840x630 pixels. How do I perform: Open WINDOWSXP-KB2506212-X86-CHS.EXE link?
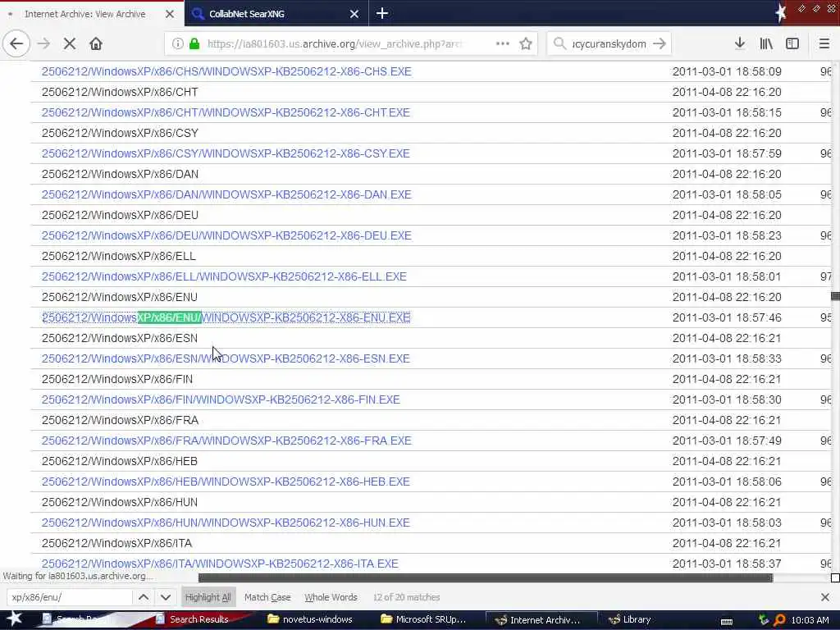tap(226, 71)
